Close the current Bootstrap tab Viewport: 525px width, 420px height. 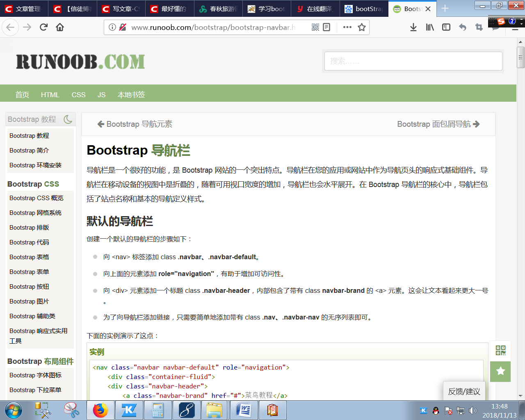coord(428,9)
